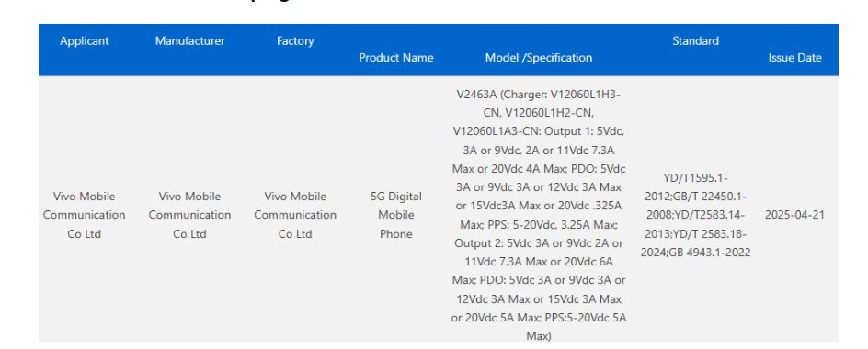The height and width of the screenshot is (349, 868).
Task: Click the Standard column header
Action: 695,41
